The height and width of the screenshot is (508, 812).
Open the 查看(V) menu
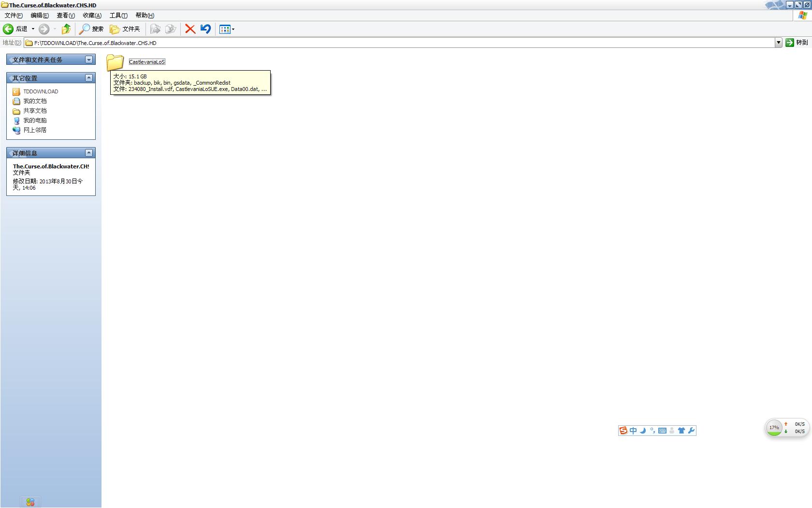(66, 15)
